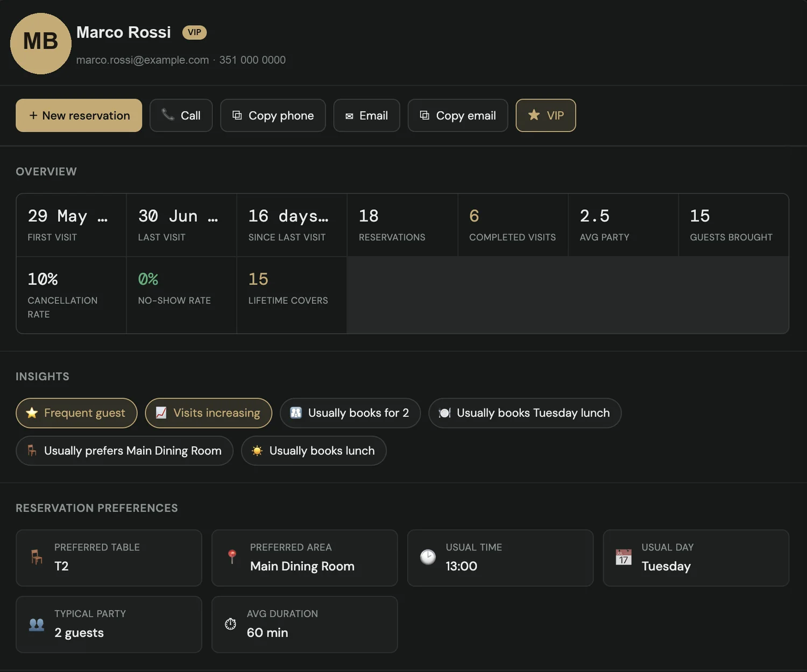Call Marco Rossi via Call button
Viewport: 807px width, 672px height.
[x=181, y=115]
